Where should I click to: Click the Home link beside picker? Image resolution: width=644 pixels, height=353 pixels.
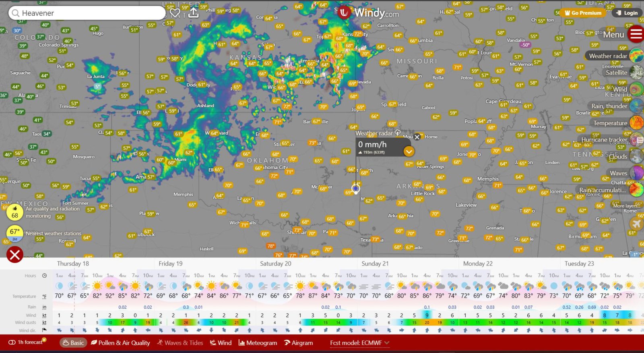(x=431, y=137)
